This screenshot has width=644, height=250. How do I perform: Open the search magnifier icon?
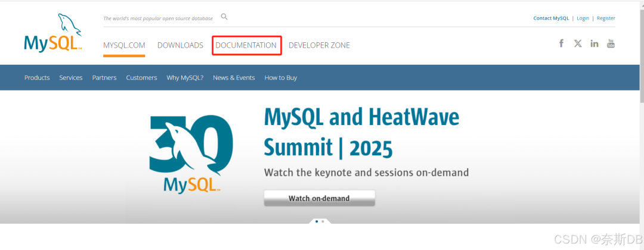[224, 17]
